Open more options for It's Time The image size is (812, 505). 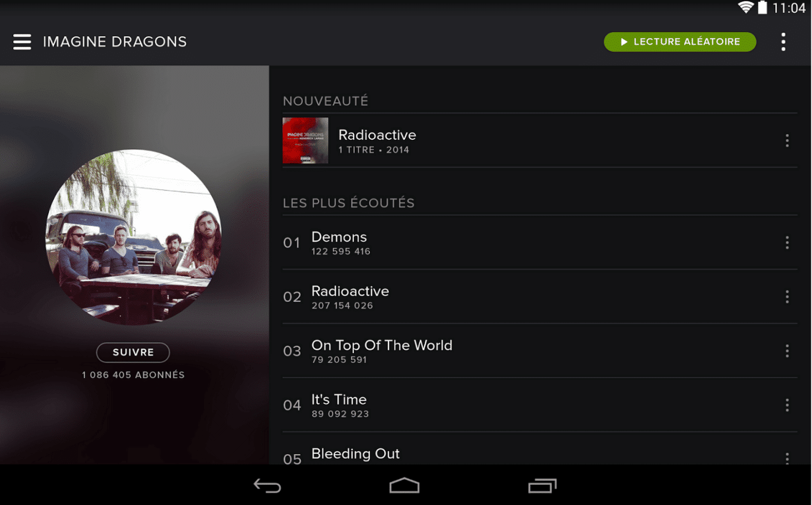pyautogui.click(x=787, y=405)
